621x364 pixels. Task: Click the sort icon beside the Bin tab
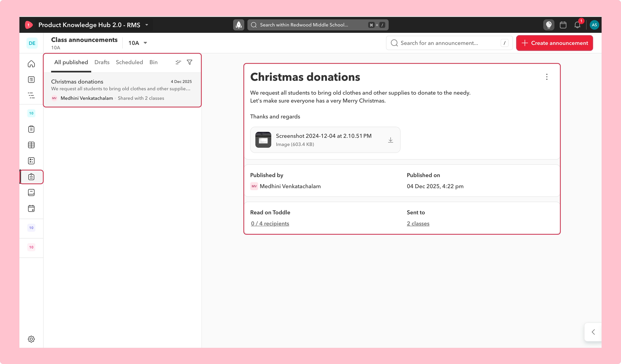[x=178, y=62]
